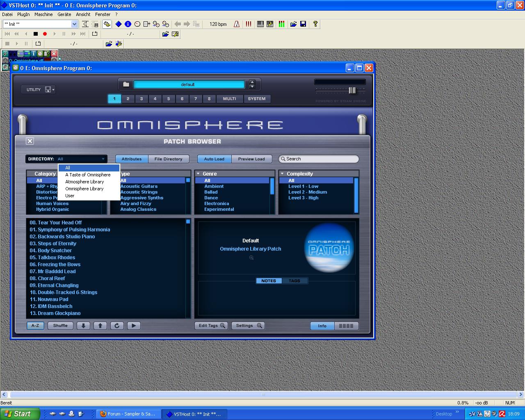Click the floppy disk save icon in top toolbar
The width and height of the screenshot is (525, 420).
pyautogui.click(x=303, y=24)
